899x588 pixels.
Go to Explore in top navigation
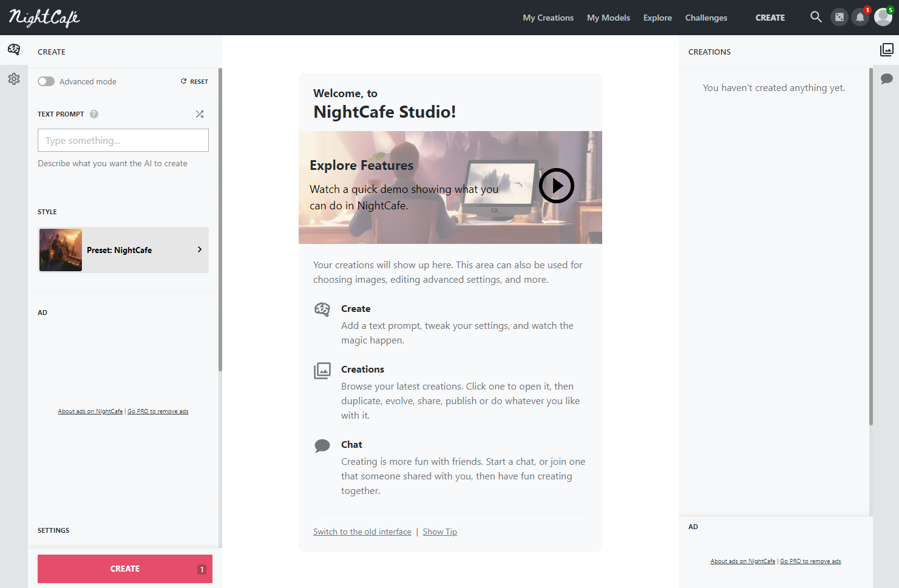coord(657,18)
